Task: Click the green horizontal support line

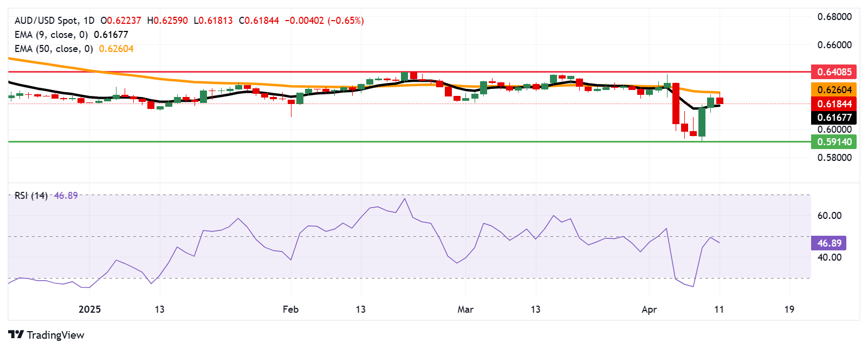Action: click(409, 141)
